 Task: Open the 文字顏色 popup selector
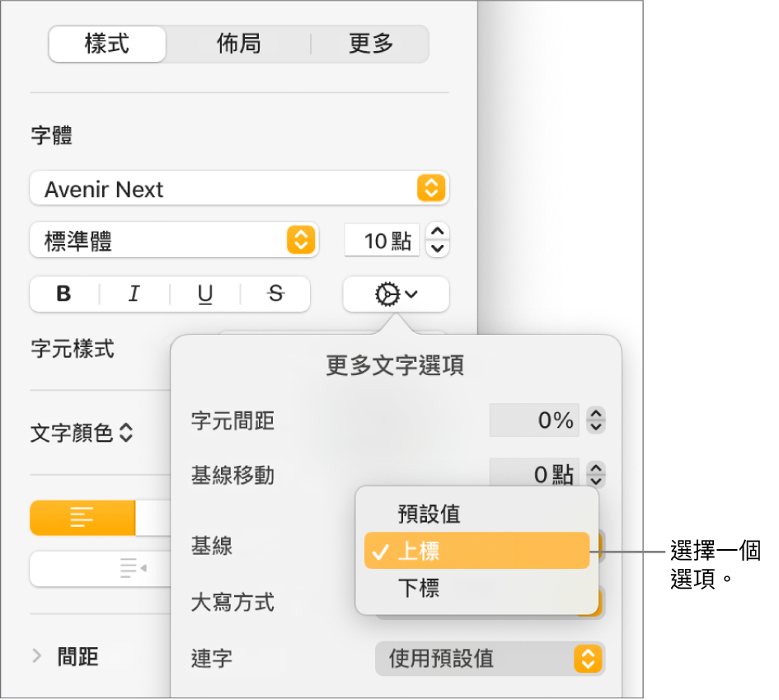click(x=82, y=433)
